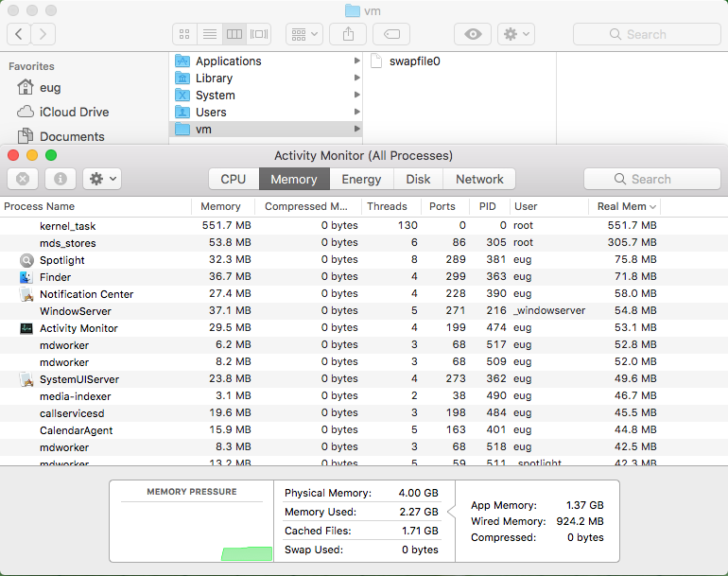Click Force Quit process button in Activity Monitor
Viewport: 728px width, 576px height.
pyautogui.click(x=23, y=179)
